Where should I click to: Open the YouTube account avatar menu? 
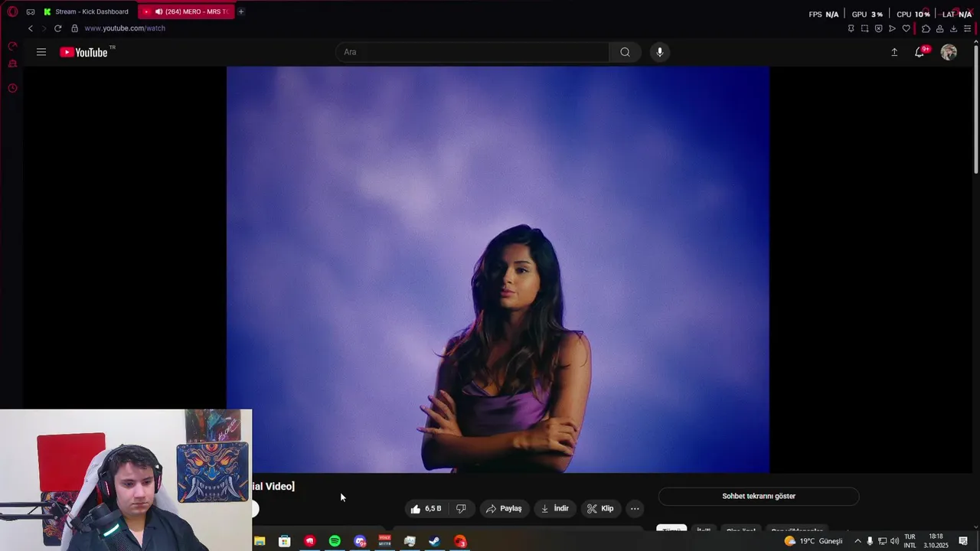[949, 52]
